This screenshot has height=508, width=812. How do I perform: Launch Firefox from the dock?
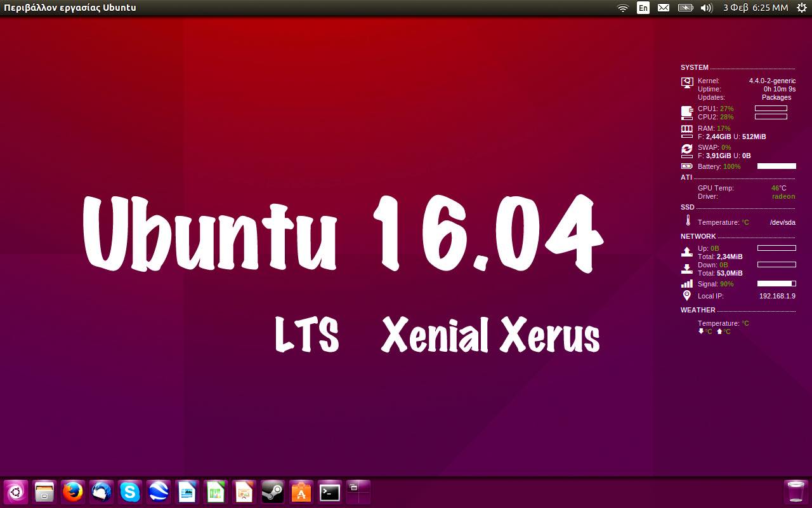tap(72, 491)
